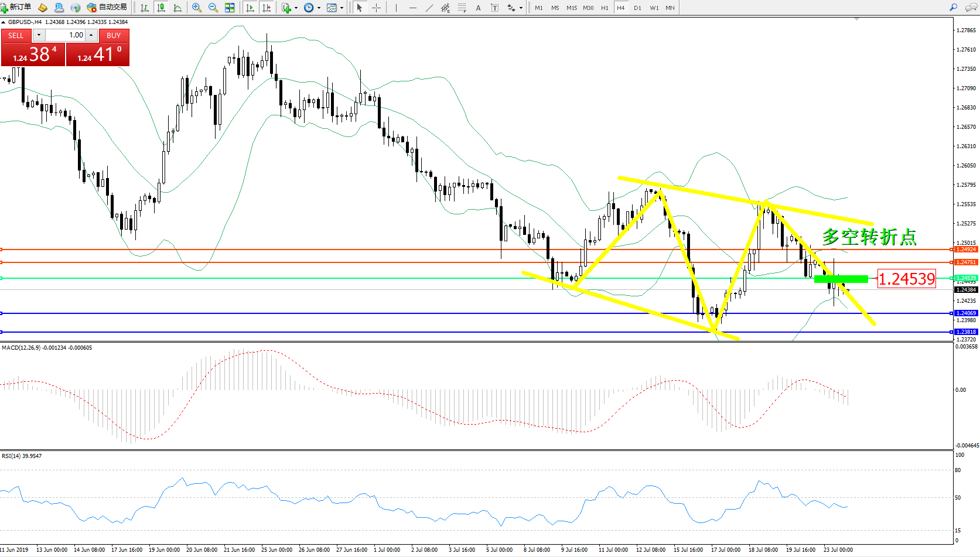Viewport: 980px width, 557px height.
Task: Click the search magnifier icon at top right
Action: [x=953, y=8]
